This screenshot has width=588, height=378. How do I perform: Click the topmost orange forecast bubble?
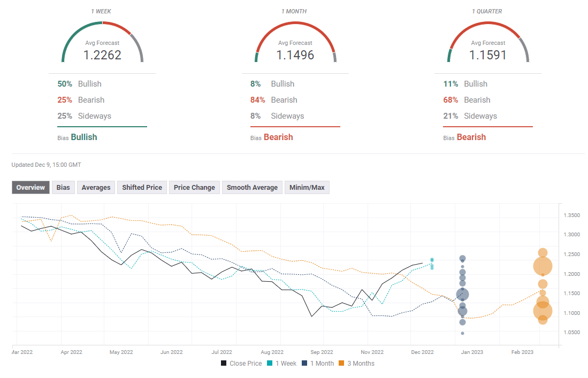[543, 253]
